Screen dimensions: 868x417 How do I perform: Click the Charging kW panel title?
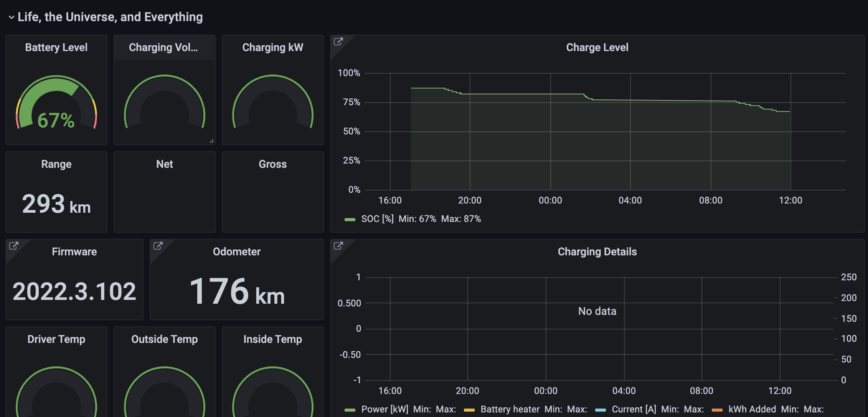click(272, 47)
